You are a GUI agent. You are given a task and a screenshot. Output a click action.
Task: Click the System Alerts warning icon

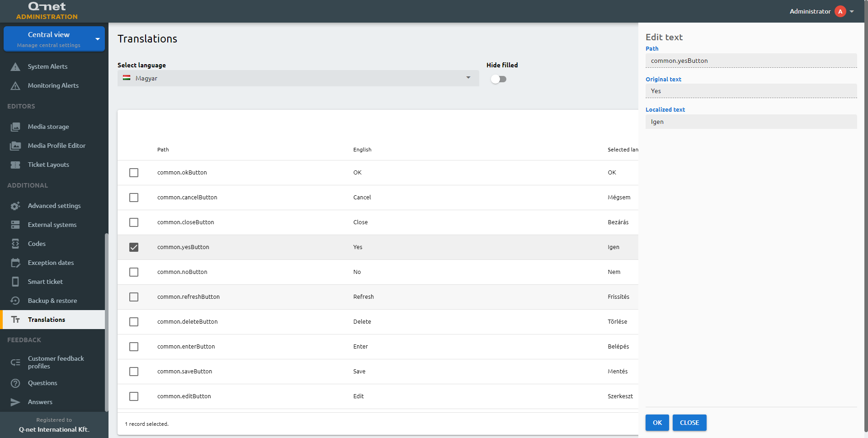(x=15, y=67)
